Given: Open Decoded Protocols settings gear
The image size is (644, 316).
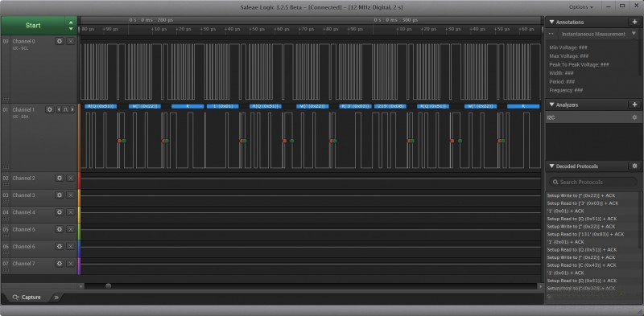Looking at the screenshot, I should (x=634, y=166).
